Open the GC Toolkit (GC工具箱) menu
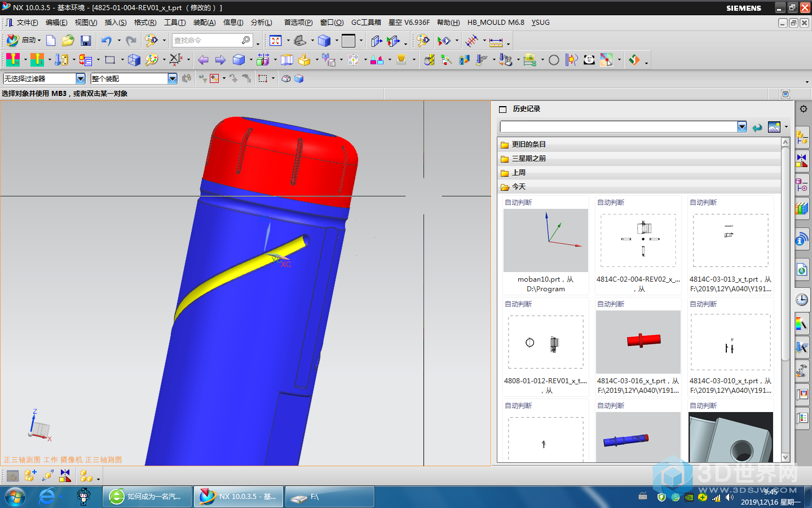812x508 pixels. click(366, 23)
